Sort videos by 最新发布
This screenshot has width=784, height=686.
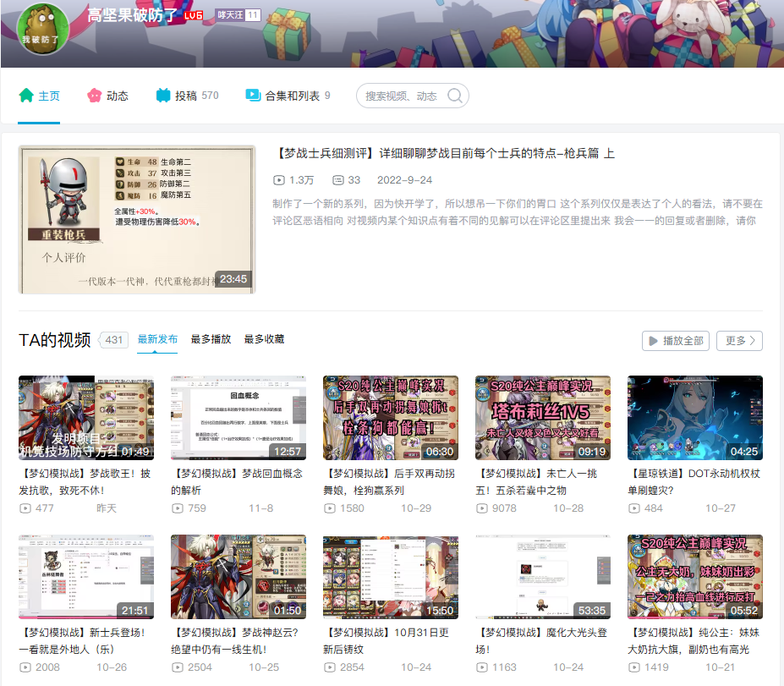pyautogui.click(x=157, y=339)
